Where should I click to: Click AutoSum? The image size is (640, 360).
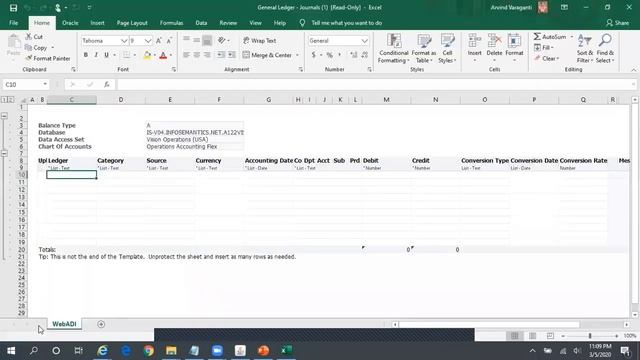pyautogui.click(x=550, y=37)
